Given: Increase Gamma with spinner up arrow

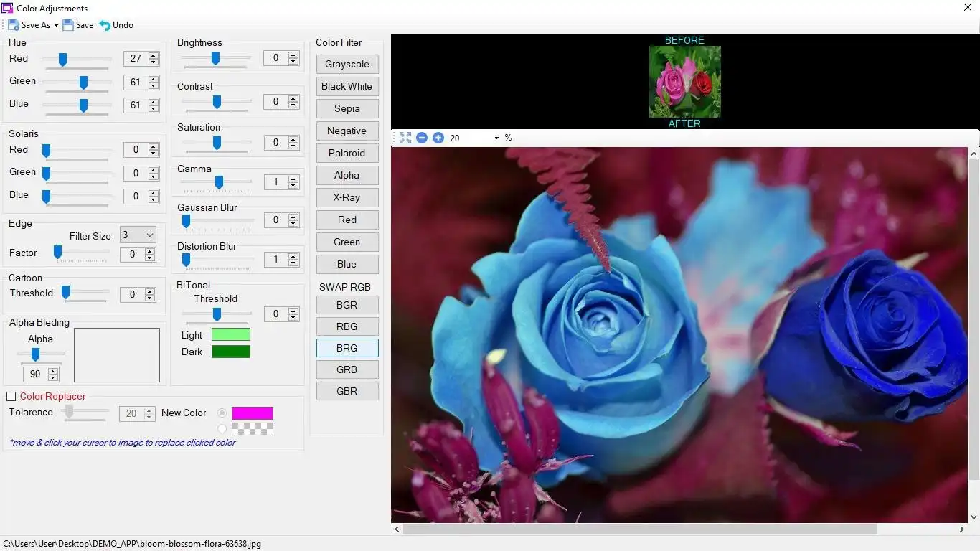Looking at the screenshot, I should (x=293, y=179).
